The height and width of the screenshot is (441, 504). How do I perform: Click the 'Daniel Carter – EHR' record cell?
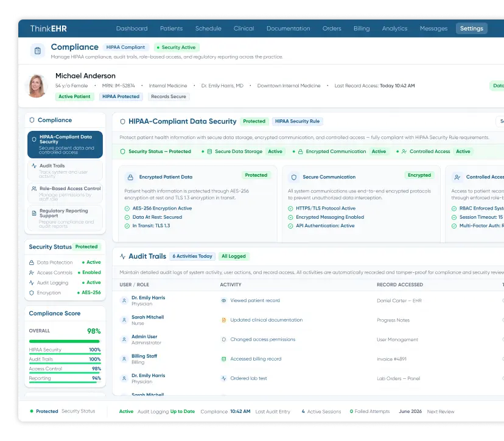tap(399, 301)
